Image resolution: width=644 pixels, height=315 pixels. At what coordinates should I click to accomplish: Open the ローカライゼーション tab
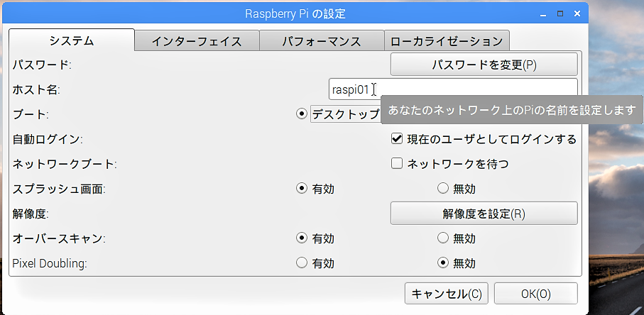point(447,41)
